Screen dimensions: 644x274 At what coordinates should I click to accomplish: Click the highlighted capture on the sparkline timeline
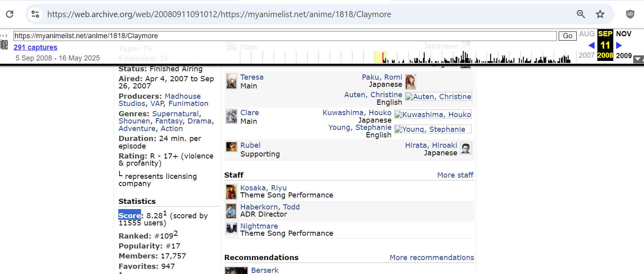point(383,57)
